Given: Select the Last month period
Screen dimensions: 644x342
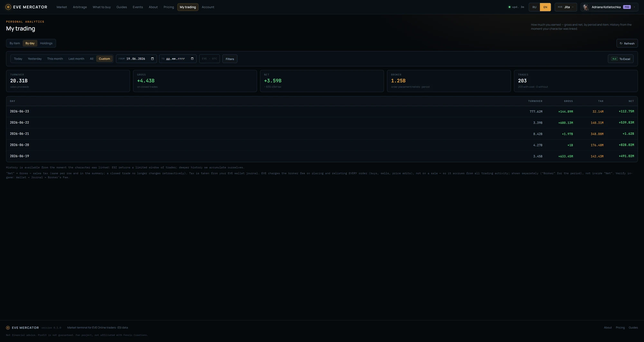Looking at the screenshot, I should (x=76, y=59).
